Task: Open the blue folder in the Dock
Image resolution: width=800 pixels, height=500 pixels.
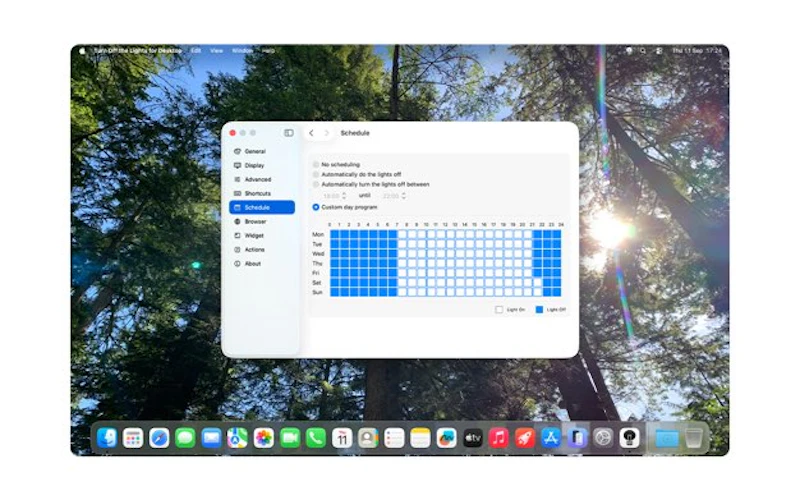Action: [x=667, y=438]
